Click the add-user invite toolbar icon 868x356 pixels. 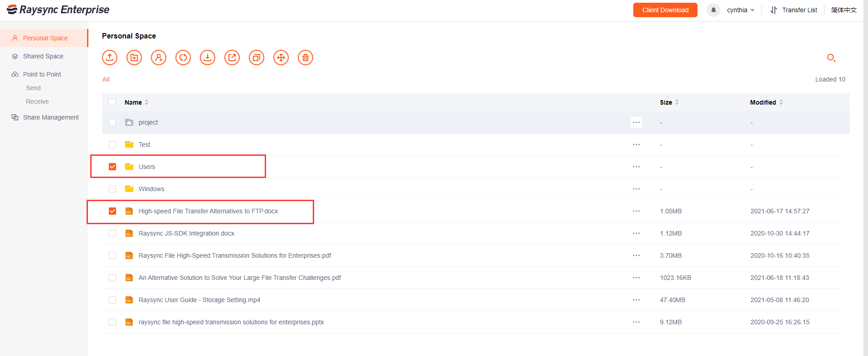click(159, 58)
